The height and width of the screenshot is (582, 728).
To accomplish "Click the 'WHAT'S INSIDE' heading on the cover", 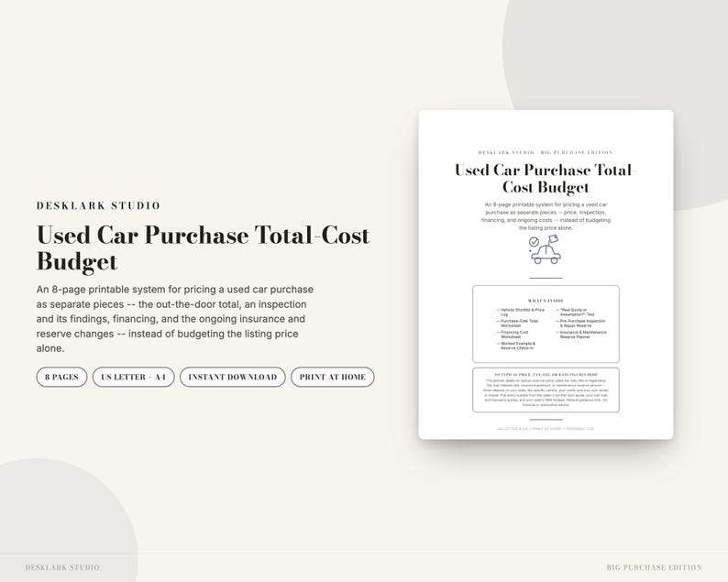I will click(x=546, y=301).
